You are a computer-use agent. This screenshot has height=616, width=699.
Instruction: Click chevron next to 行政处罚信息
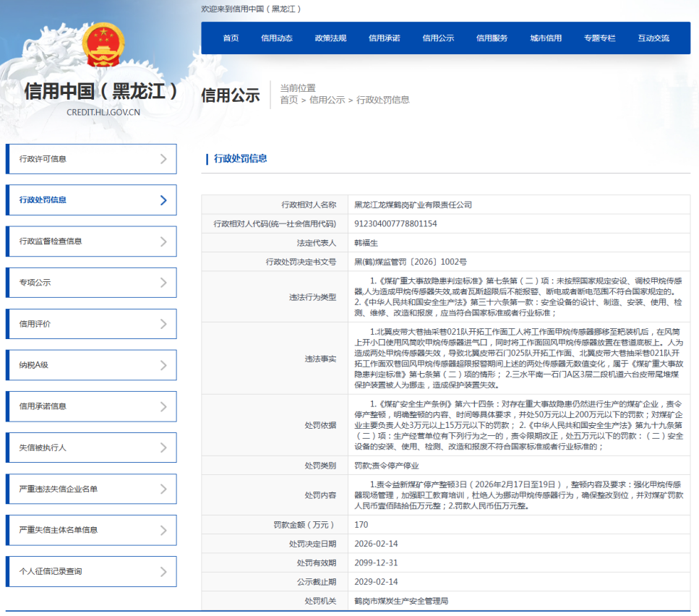tap(163, 200)
